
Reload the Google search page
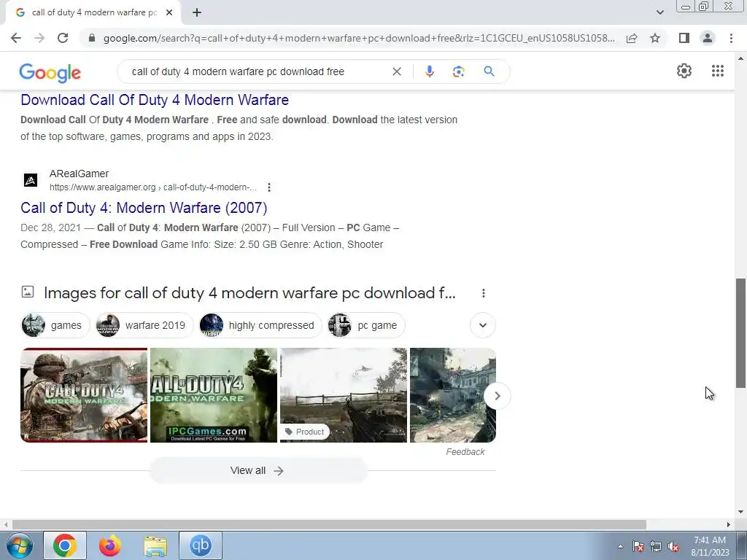63,38
